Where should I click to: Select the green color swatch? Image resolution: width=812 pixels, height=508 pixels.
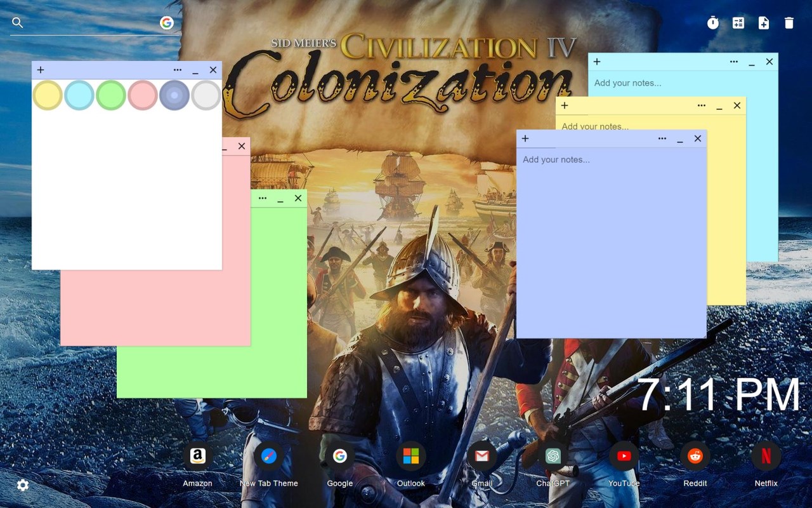coord(111,95)
